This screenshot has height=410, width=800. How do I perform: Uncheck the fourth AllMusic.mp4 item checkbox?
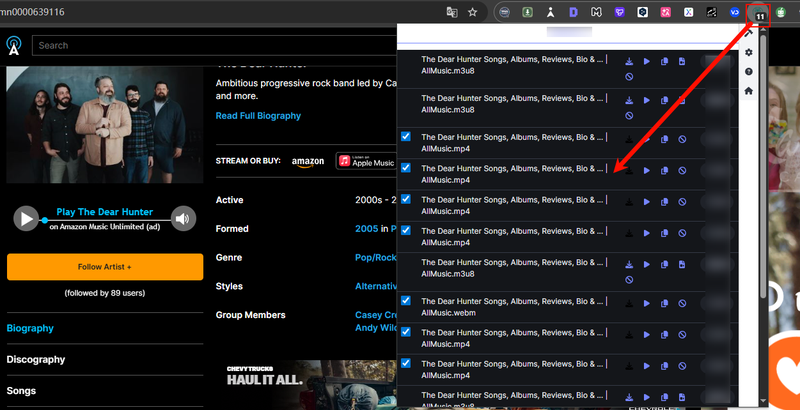tap(406, 230)
